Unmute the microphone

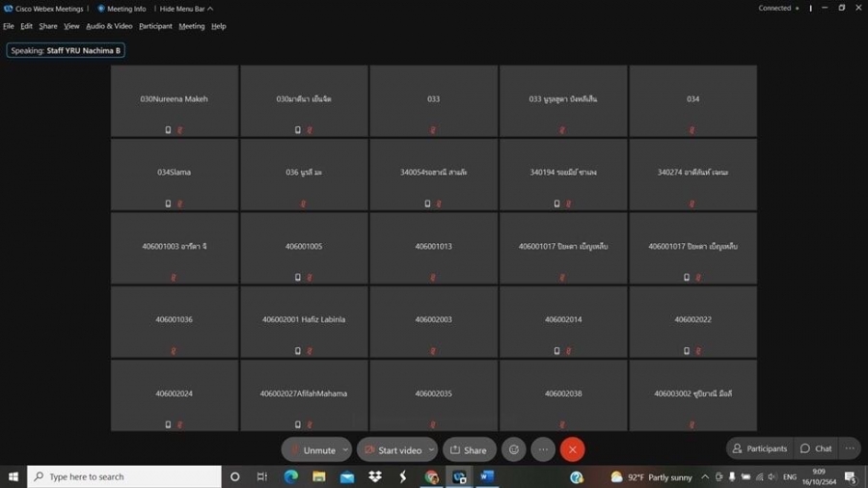coord(312,449)
